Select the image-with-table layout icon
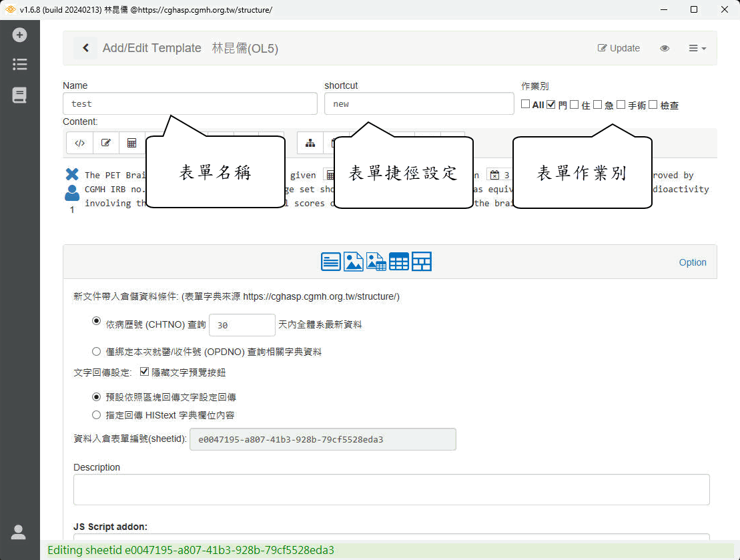 click(x=376, y=262)
